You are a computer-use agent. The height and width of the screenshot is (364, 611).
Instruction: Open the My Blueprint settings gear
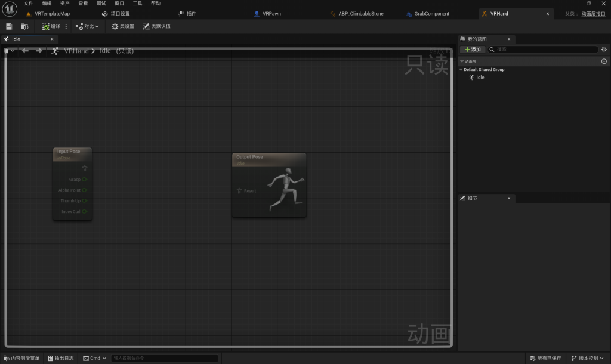coord(604,50)
